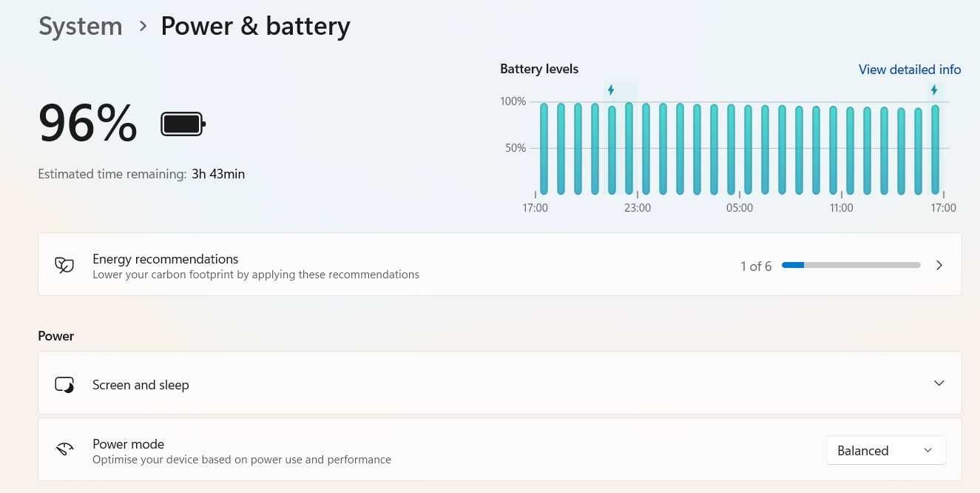Click the 1 of 6 progress bar
This screenshot has height=493, width=980.
click(x=851, y=265)
